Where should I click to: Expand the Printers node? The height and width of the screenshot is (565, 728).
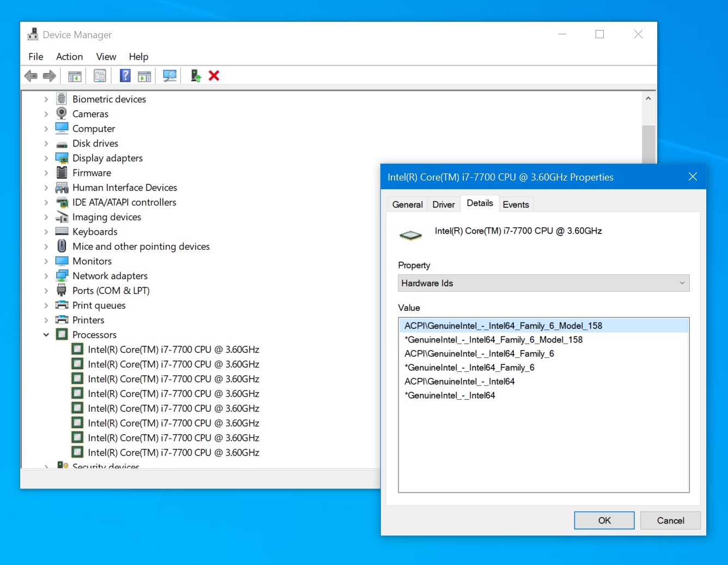pyautogui.click(x=46, y=320)
